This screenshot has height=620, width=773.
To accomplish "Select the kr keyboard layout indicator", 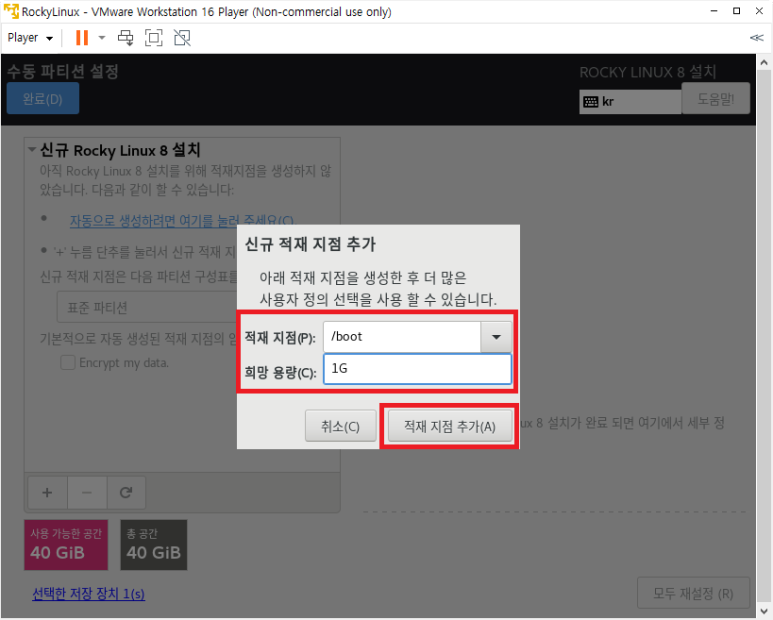I will [630, 102].
